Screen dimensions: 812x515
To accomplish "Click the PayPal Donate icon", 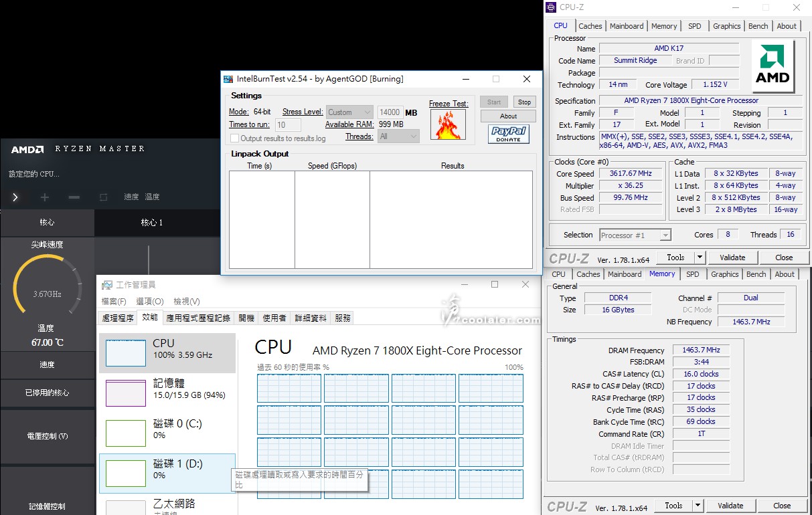I will (x=509, y=134).
